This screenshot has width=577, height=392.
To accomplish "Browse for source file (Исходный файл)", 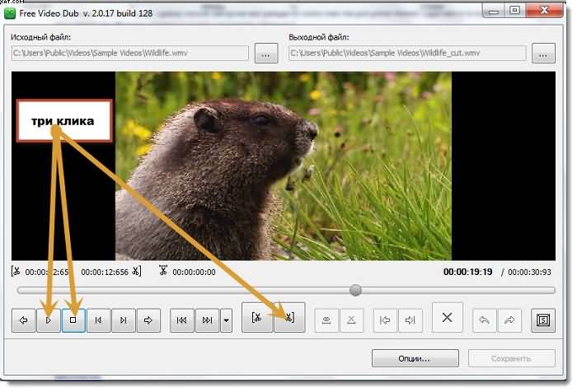I will pyautogui.click(x=266, y=54).
